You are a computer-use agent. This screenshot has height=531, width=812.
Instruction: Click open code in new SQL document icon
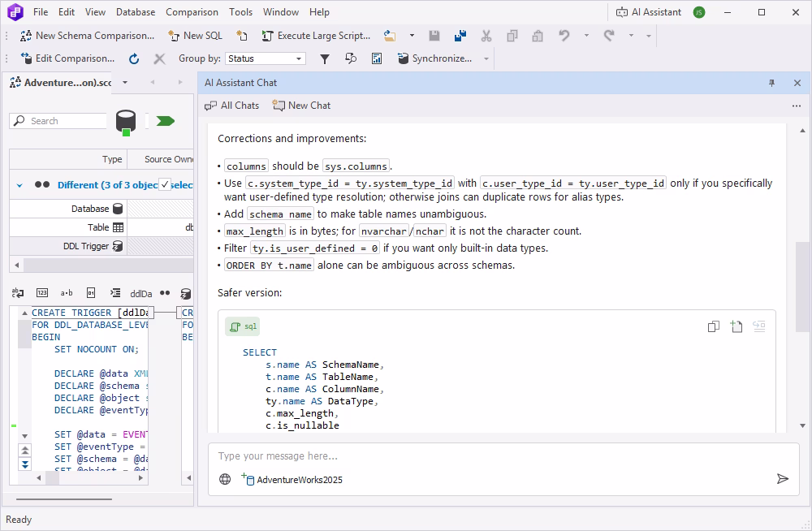click(736, 326)
